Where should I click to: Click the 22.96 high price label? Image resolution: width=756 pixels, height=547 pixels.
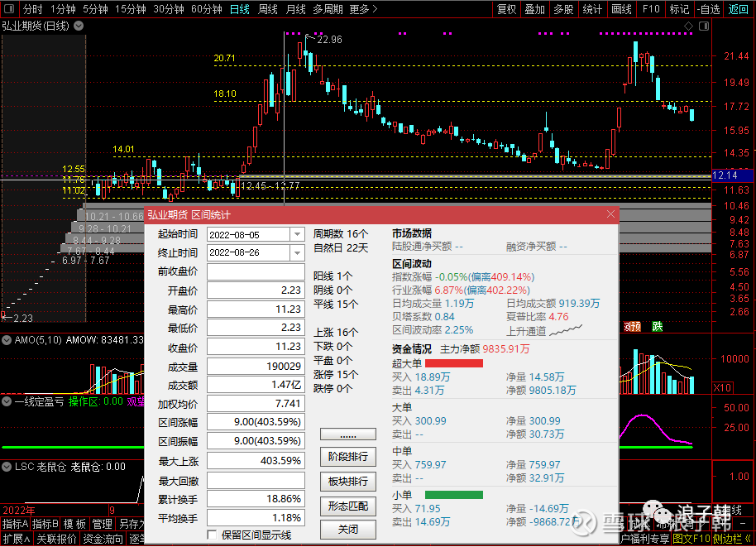tap(330, 40)
